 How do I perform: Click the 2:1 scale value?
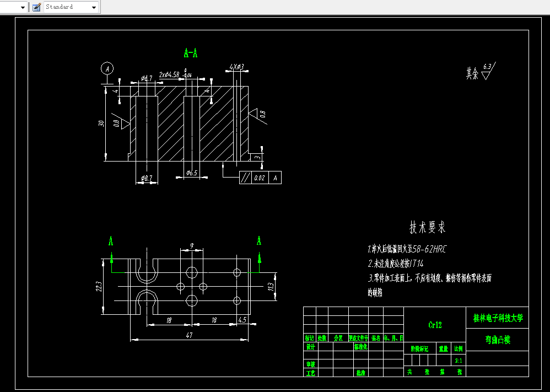coord(459,361)
